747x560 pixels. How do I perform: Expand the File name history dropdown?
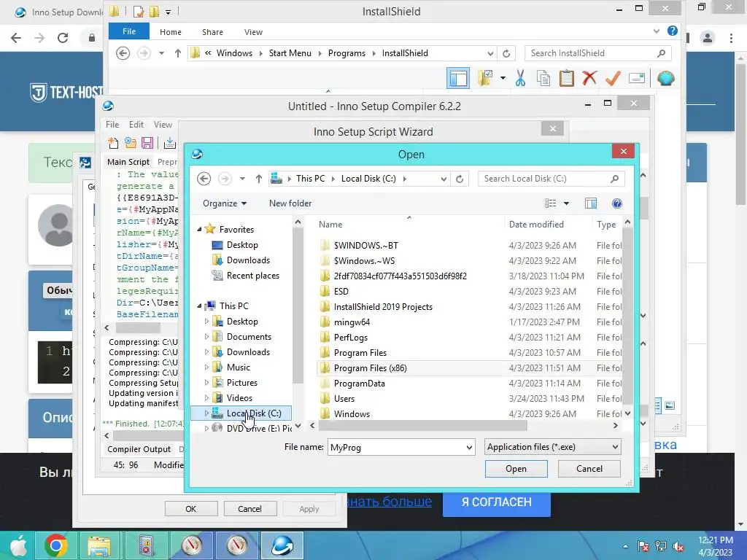(x=469, y=447)
